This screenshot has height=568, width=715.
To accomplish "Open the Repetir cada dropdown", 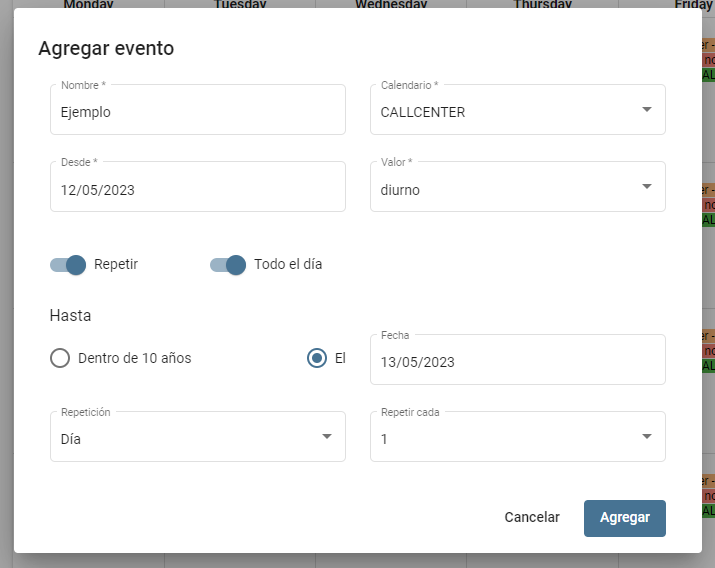I will pos(518,437).
